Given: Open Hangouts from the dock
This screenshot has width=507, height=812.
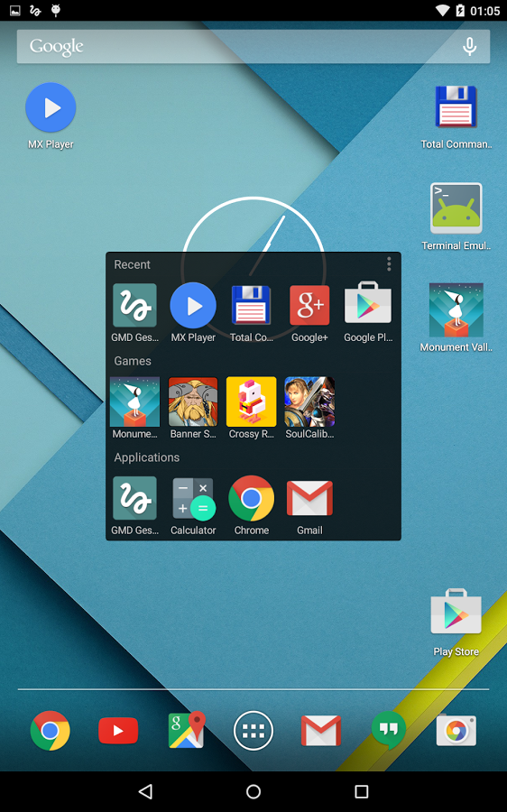Looking at the screenshot, I should click(x=389, y=730).
